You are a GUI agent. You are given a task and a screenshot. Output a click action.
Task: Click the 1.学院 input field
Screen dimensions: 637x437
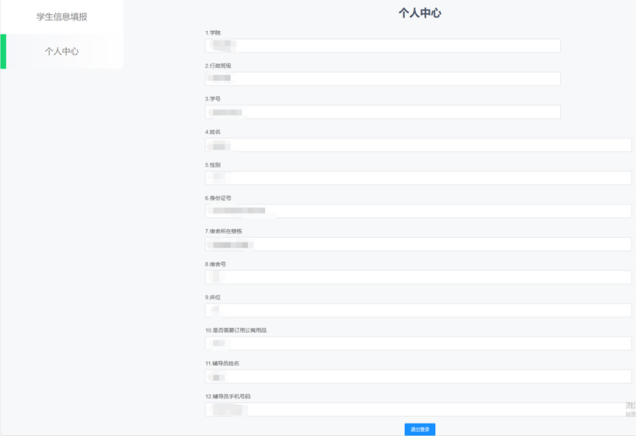point(382,46)
